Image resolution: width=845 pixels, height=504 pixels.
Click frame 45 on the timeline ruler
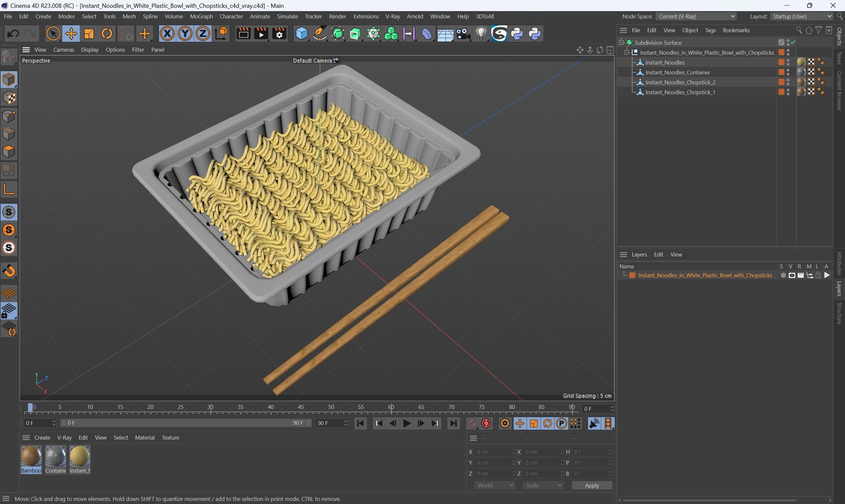coord(301,407)
